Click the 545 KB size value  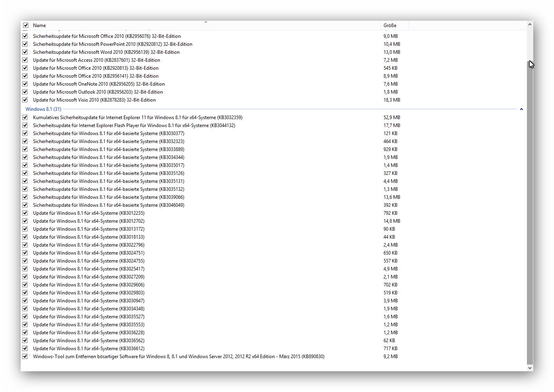coord(390,68)
